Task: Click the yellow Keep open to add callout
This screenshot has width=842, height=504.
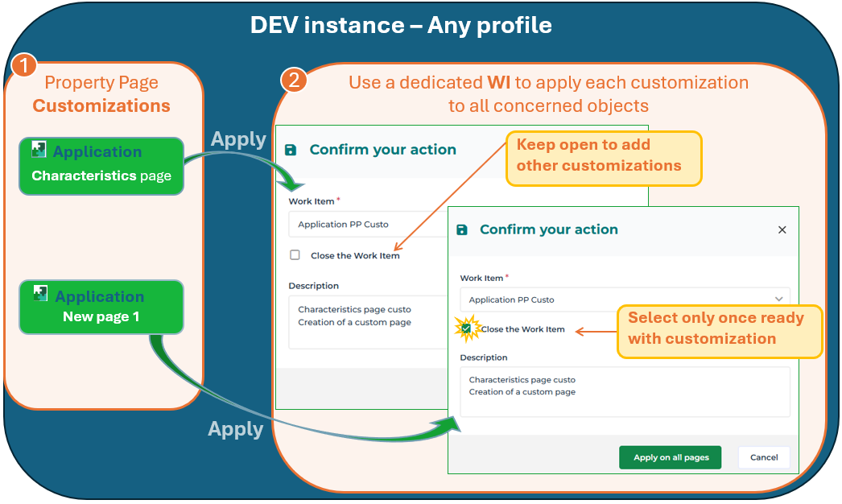Action: pos(604,156)
